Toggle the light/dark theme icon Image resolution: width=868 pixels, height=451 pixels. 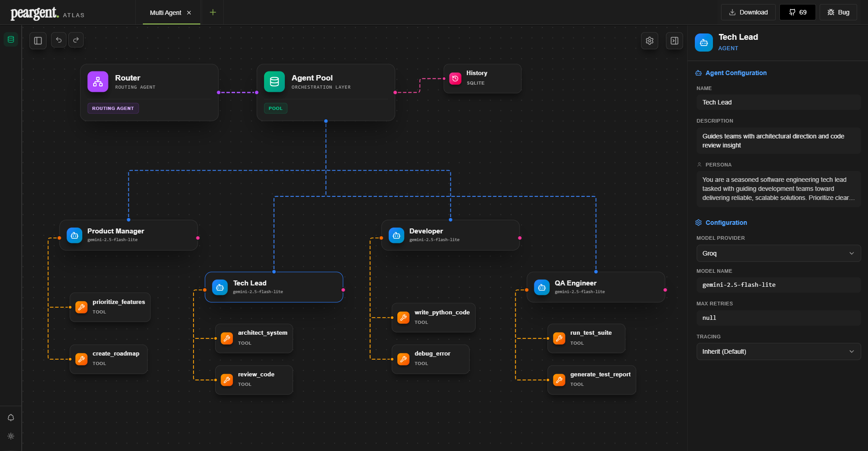[11, 436]
